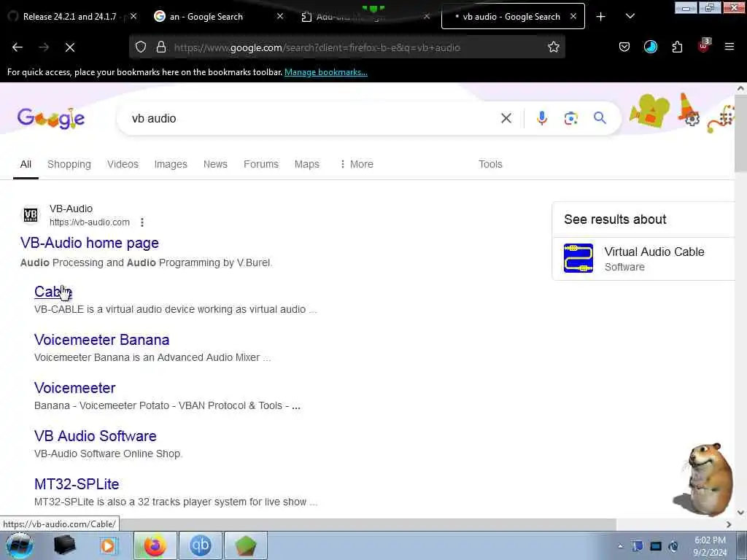This screenshot has height=560, width=747.
Task: Open a new tab with the plus button
Action: 601,17
